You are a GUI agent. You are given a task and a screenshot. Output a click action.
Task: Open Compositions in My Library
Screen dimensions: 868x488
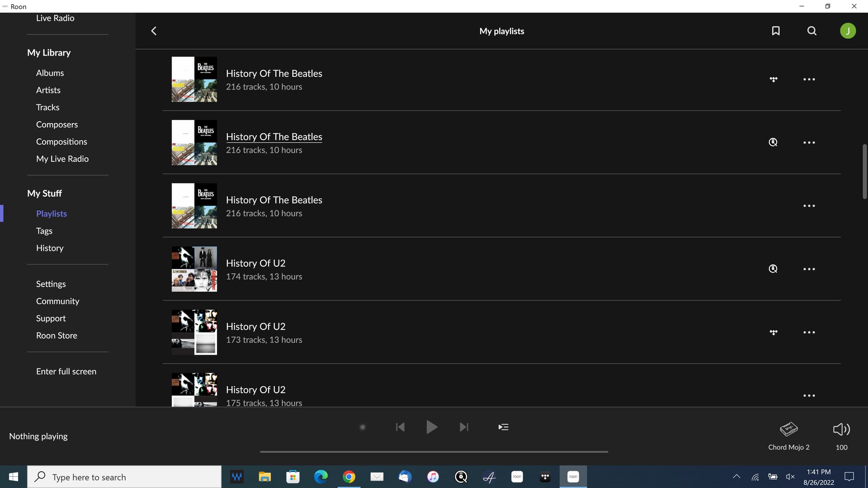click(x=61, y=141)
